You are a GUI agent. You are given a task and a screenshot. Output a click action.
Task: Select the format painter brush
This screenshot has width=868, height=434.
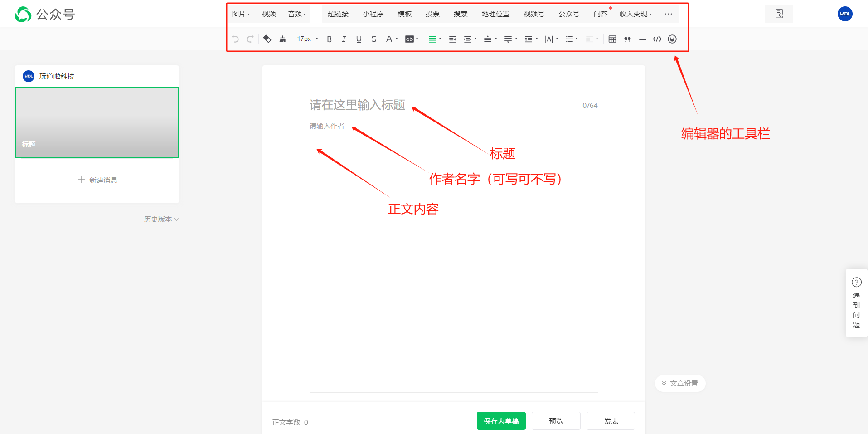tap(282, 39)
